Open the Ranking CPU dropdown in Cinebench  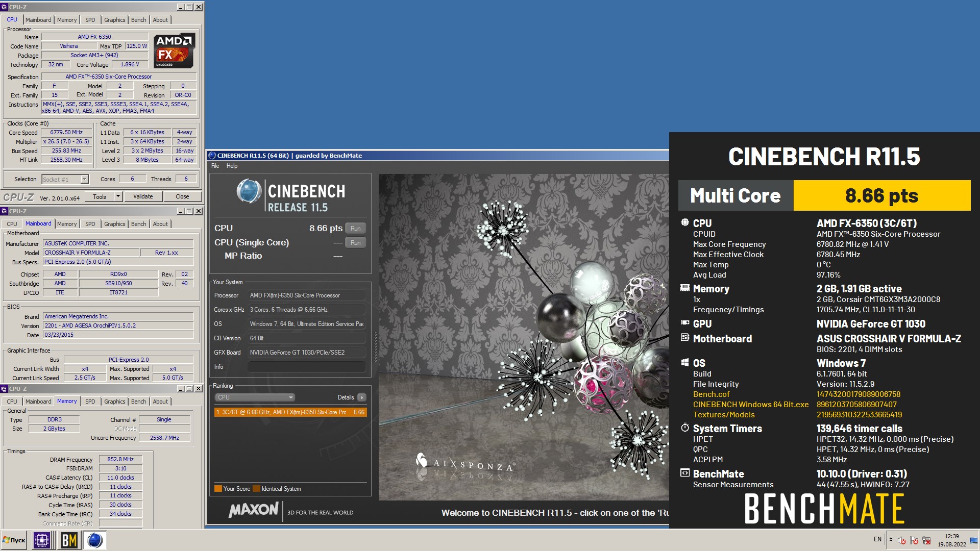point(255,397)
